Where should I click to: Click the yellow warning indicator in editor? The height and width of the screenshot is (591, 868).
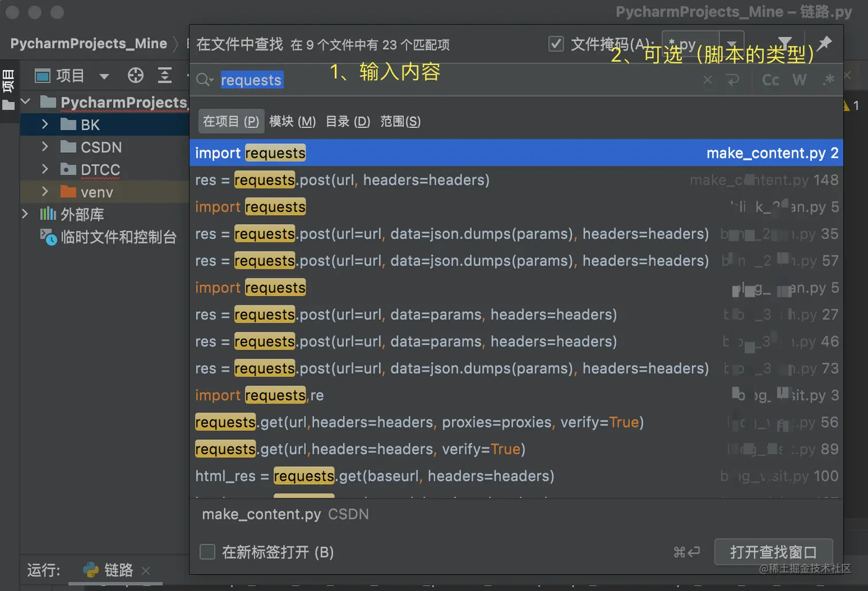(847, 105)
